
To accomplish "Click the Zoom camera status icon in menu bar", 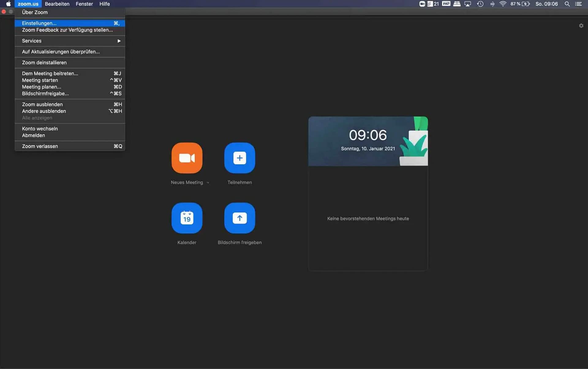I will click(x=422, y=4).
